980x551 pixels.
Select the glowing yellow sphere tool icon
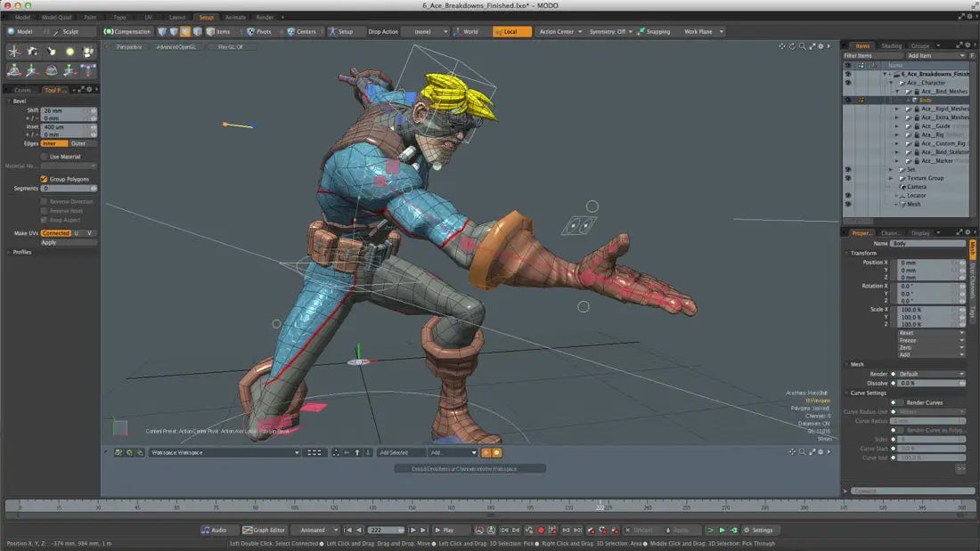[x=69, y=52]
